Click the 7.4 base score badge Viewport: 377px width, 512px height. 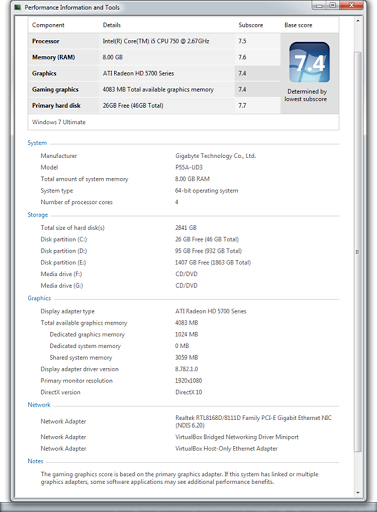[x=309, y=62]
